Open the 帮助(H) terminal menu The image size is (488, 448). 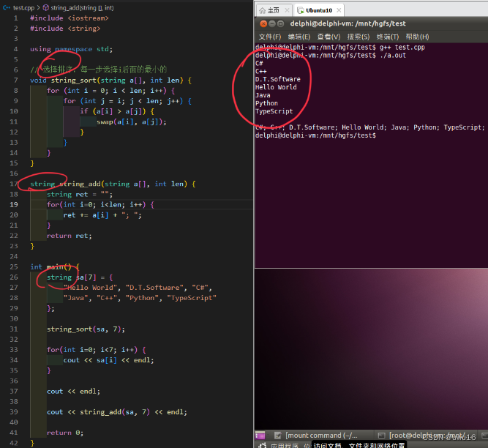tap(417, 37)
